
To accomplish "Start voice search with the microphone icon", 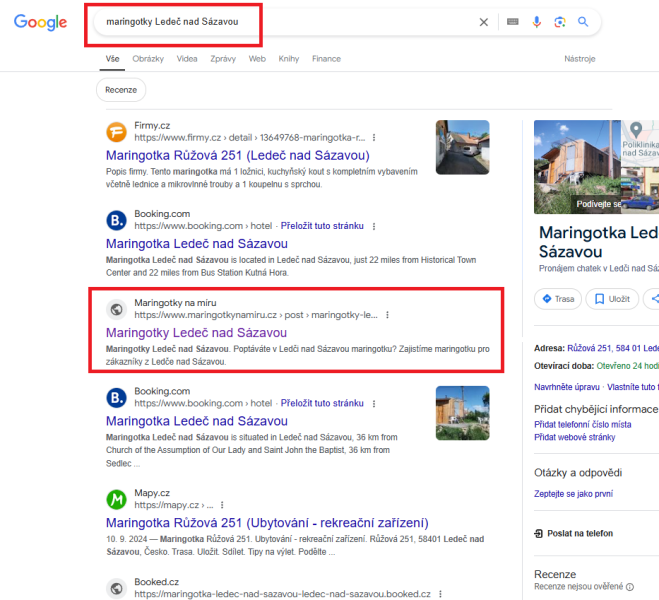I will point(537,22).
